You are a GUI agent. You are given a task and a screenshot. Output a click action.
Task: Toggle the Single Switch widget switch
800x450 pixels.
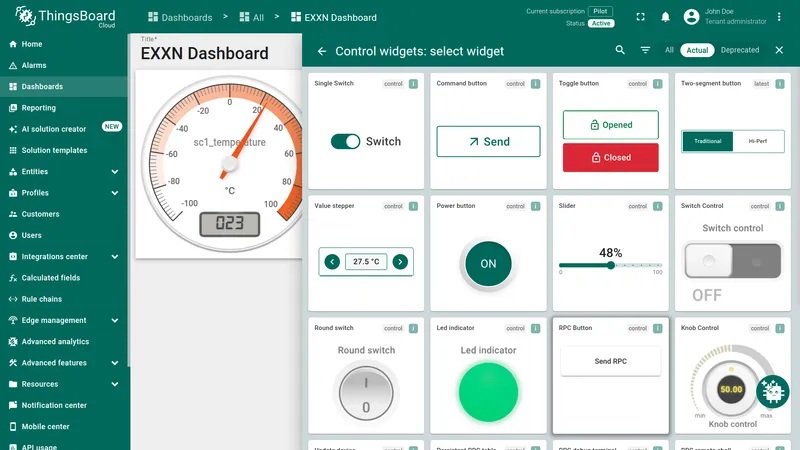345,141
